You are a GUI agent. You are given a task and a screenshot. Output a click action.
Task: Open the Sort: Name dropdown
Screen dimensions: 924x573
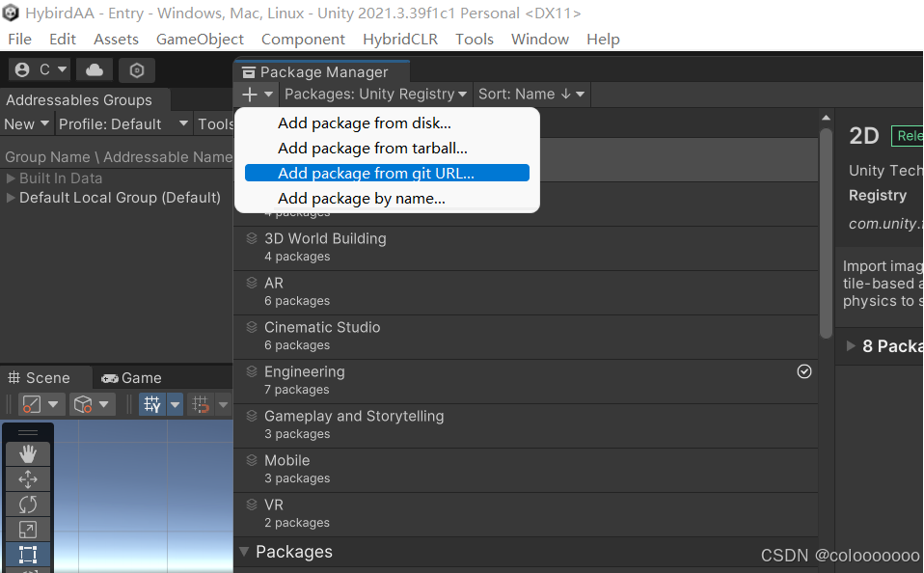click(x=530, y=95)
